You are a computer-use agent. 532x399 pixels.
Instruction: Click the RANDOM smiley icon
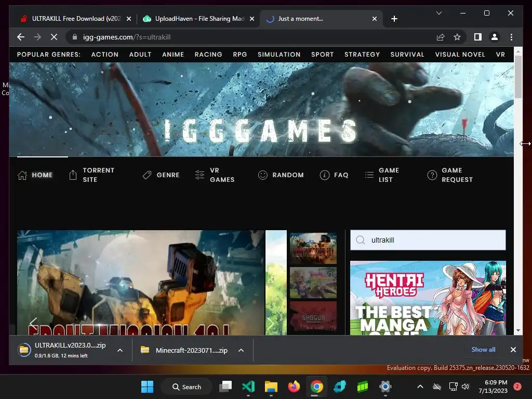[x=262, y=175]
